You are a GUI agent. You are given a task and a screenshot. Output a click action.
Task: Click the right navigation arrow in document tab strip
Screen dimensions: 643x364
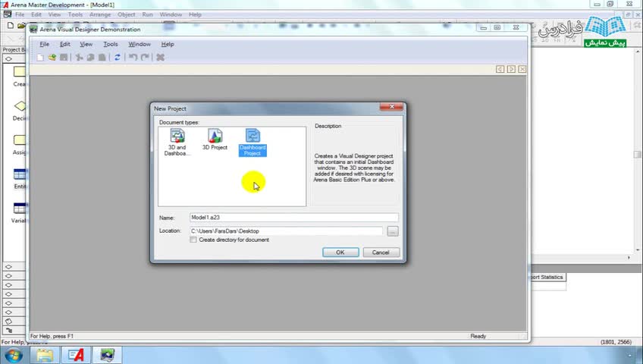511,69
